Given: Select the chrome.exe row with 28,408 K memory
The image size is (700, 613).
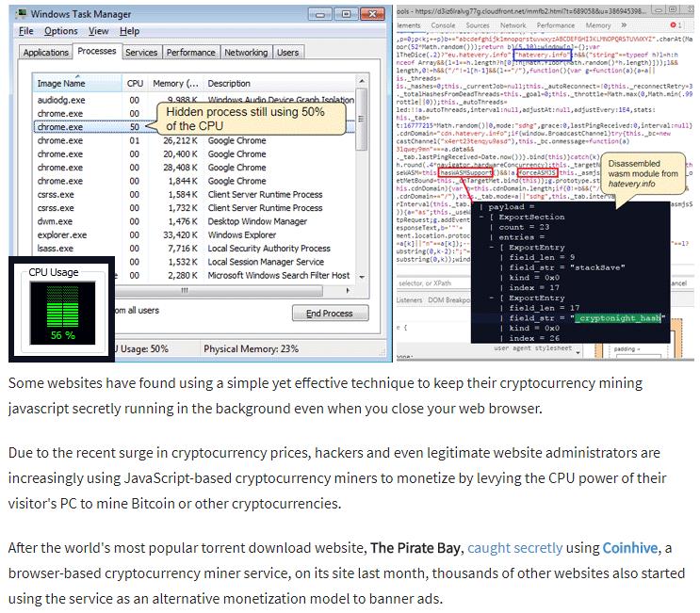Looking at the screenshot, I should [194, 168].
